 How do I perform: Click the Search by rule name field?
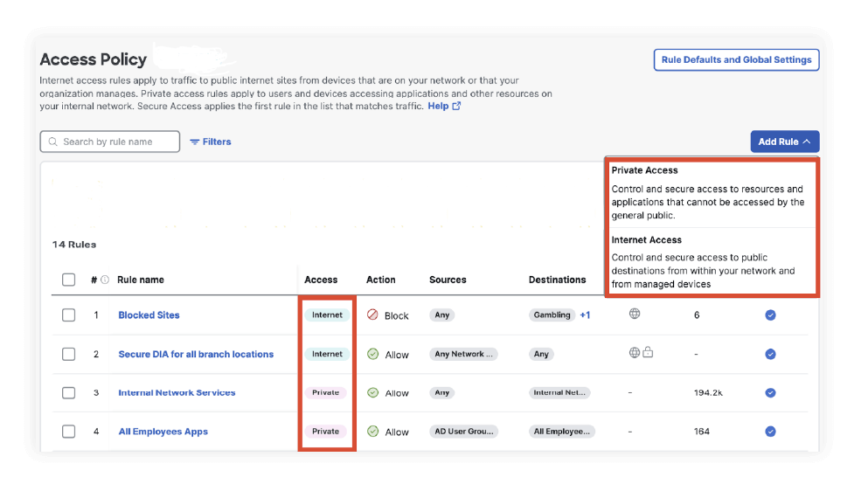[x=110, y=142]
